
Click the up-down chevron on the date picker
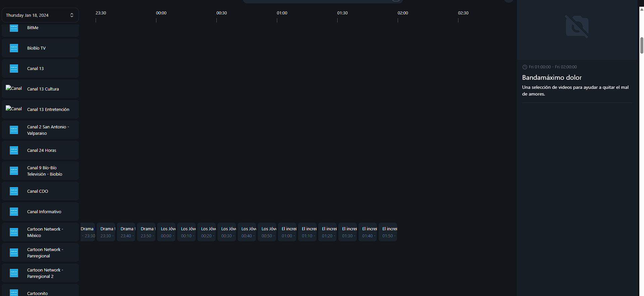point(72,15)
